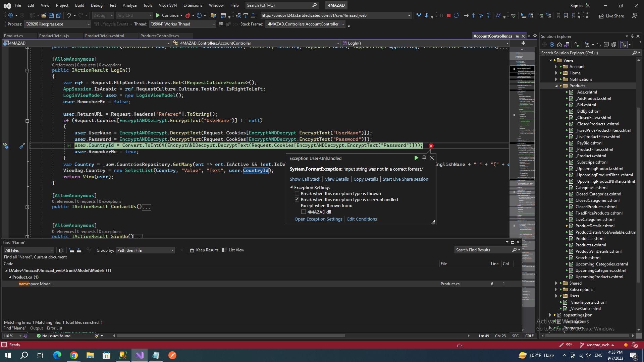Viewport: 644px width, 362px height.
Task: Click the Hot Reload flame icon
Action: tap(188, 15)
